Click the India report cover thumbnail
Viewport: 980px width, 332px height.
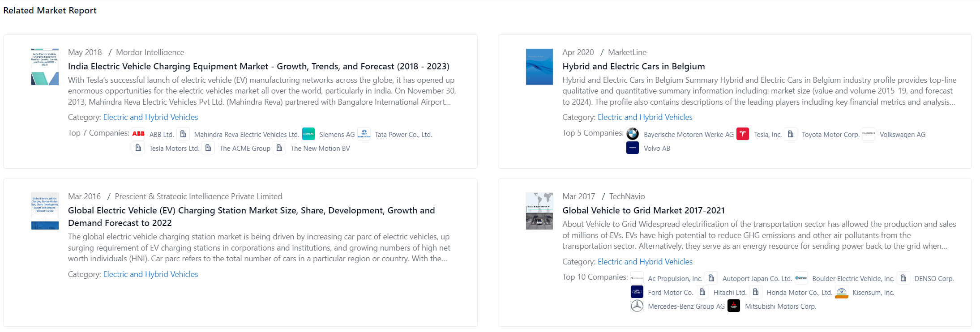tap(45, 67)
